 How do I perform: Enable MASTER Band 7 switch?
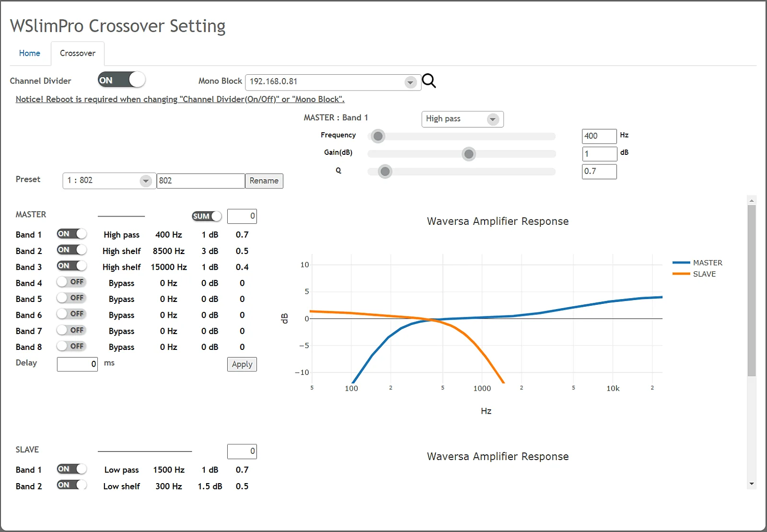(71, 330)
